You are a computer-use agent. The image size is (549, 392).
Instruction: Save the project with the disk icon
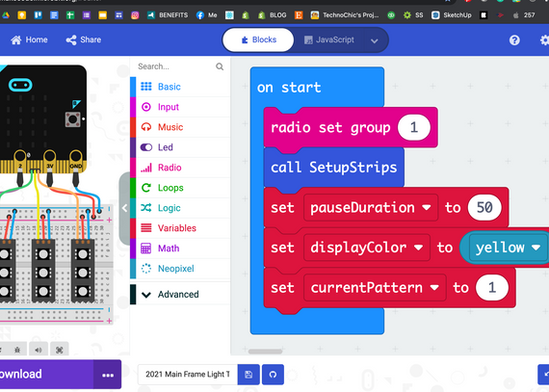[248, 375]
